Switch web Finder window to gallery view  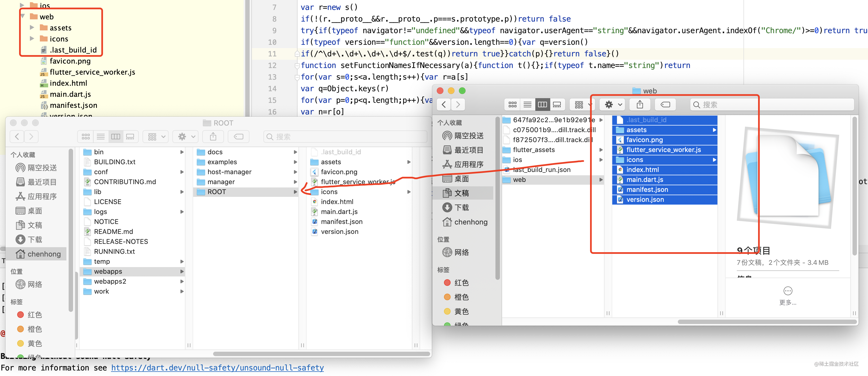coord(557,105)
